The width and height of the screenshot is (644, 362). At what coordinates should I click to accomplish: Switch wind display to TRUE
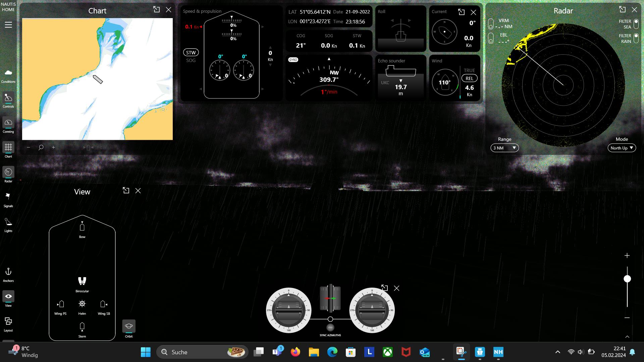pos(469,70)
